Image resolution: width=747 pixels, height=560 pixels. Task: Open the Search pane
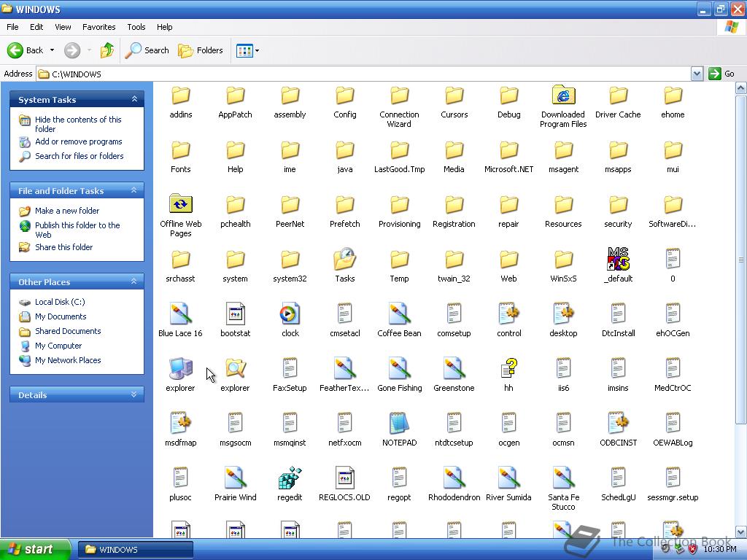pos(147,50)
